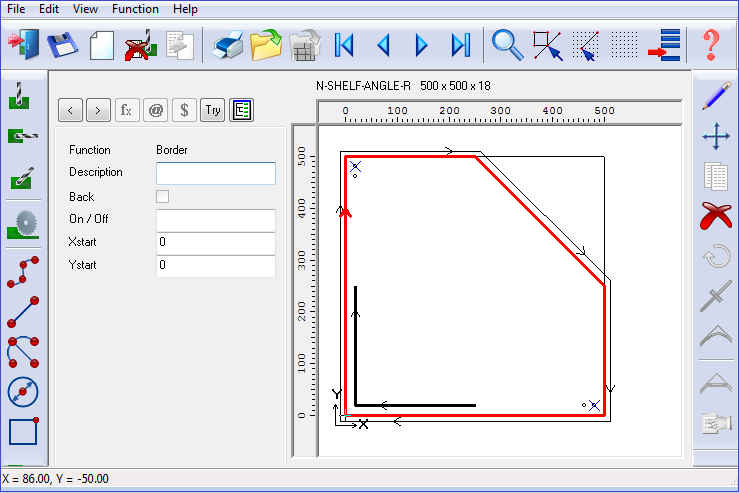Screen dimensions: 739x493
Task: Open help with red question mark
Action: point(711,45)
